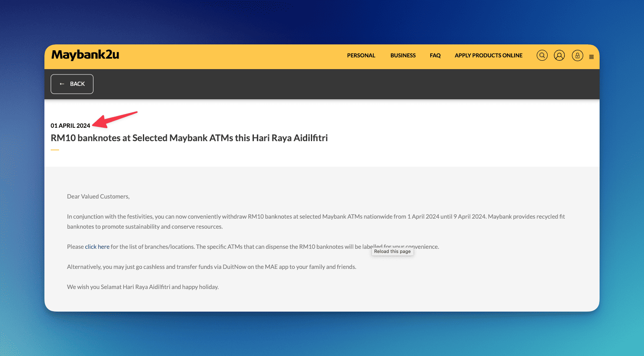Click the RM10 banknotes announcement headline
This screenshot has width=644, height=356.
[189, 138]
